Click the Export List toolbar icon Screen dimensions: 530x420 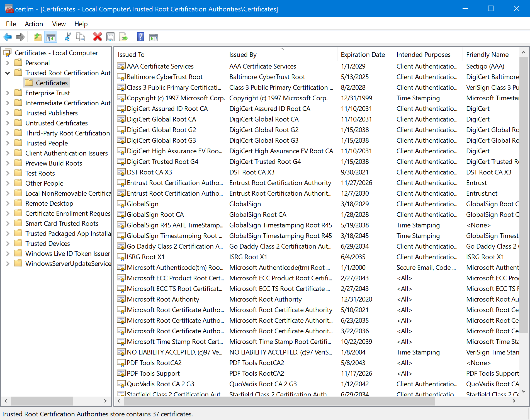pos(123,37)
